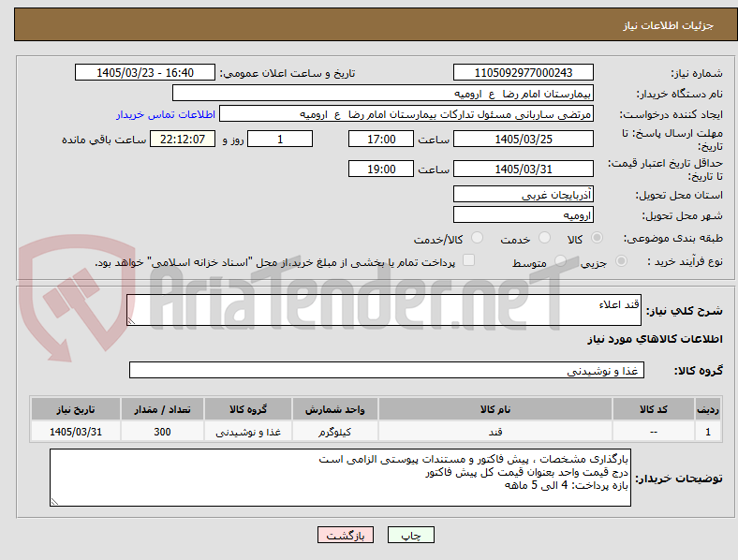Click the buyer notes text area
This screenshot has width=738, height=560.
pos(340,478)
